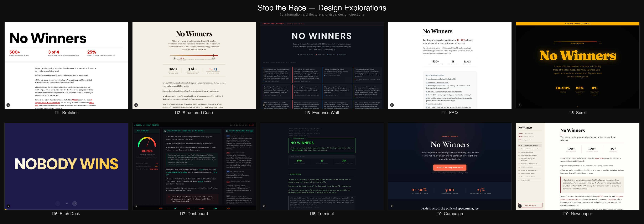
Task: Toggle the REP badge beside Gov. Ron DeSantis quote
Action: coord(228,153)
